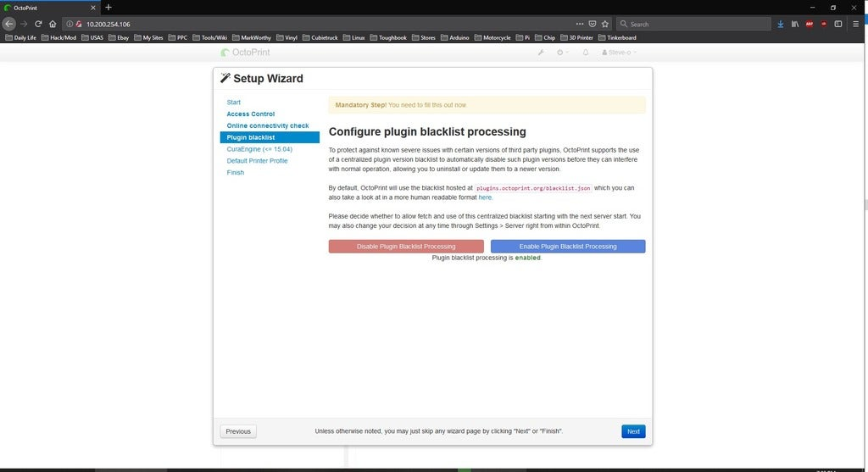Toggle the browser sidebar icon

click(x=838, y=24)
